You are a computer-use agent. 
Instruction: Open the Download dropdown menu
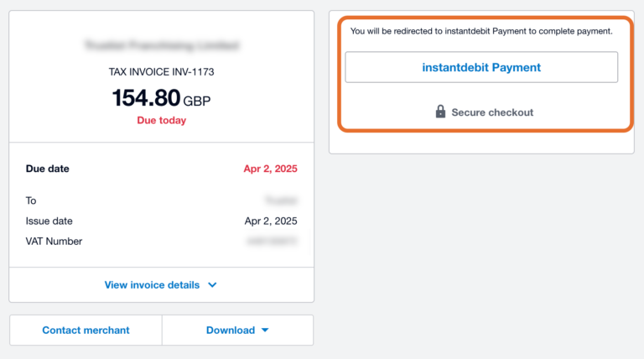238,330
